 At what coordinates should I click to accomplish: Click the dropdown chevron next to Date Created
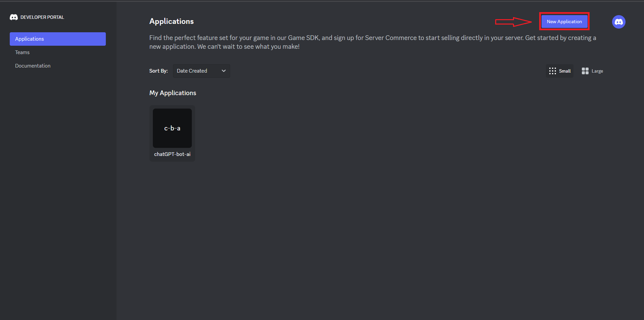[x=223, y=71]
